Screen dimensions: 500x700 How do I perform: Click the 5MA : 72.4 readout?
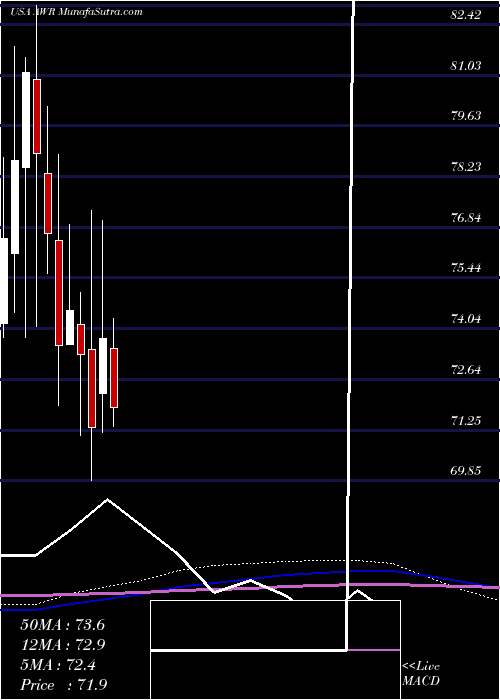pos(57,665)
